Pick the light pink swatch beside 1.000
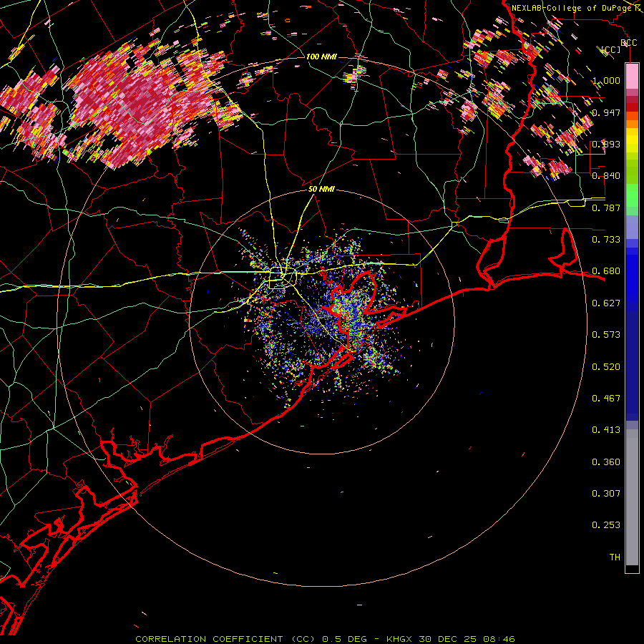The height and width of the screenshot is (644, 644). pyautogui.click(x=632, y=76)
